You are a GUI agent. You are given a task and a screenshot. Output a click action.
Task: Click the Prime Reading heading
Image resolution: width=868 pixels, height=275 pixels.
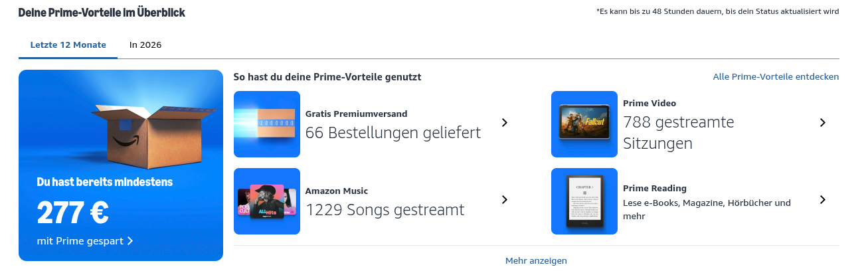tap(655, 188)
